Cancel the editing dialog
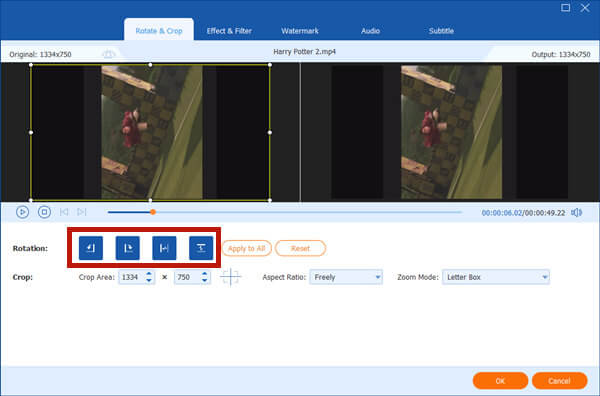 point(559,381)
